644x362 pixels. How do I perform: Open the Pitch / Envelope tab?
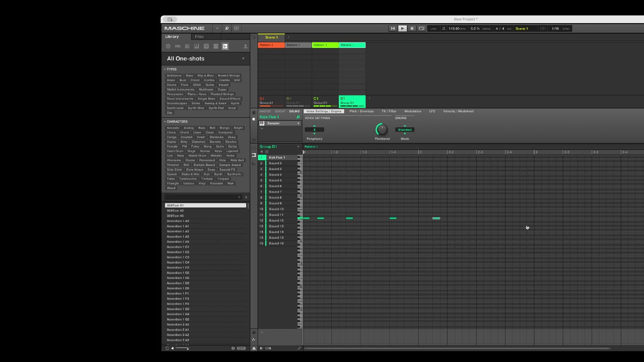click(361, 111)
